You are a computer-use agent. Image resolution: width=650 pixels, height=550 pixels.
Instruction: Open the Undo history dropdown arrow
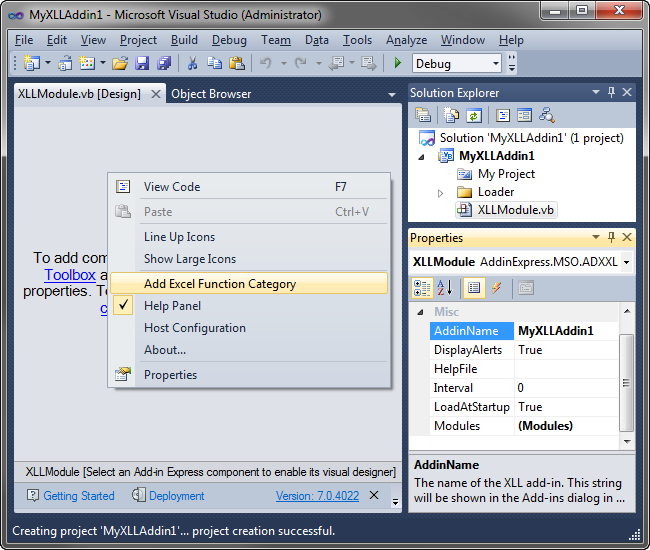point(284,63)
